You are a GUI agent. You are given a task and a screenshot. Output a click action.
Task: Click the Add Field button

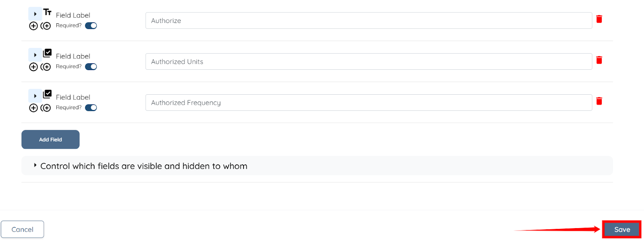(50, 139)
